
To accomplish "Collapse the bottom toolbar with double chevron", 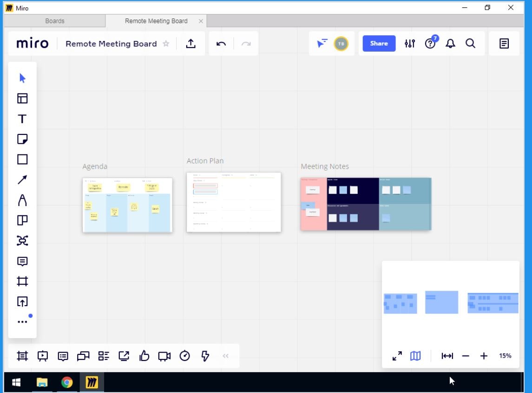I will tap(226, 356).
